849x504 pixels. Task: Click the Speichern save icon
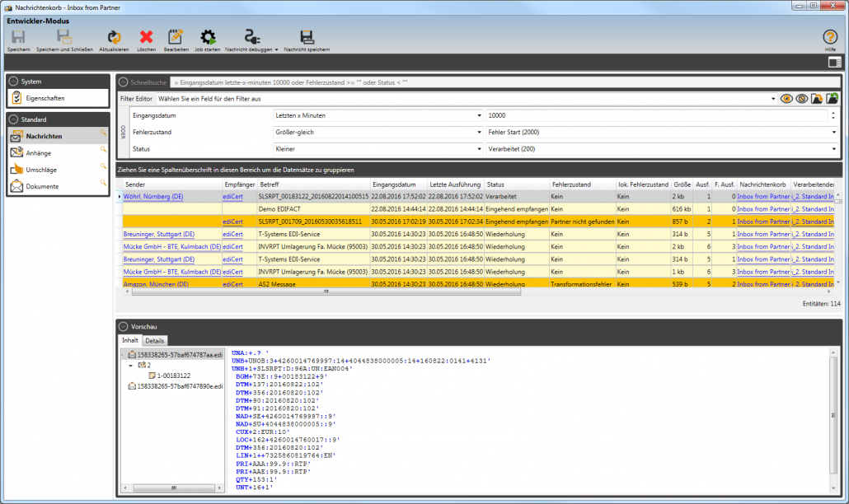click(x=18, y=37)
